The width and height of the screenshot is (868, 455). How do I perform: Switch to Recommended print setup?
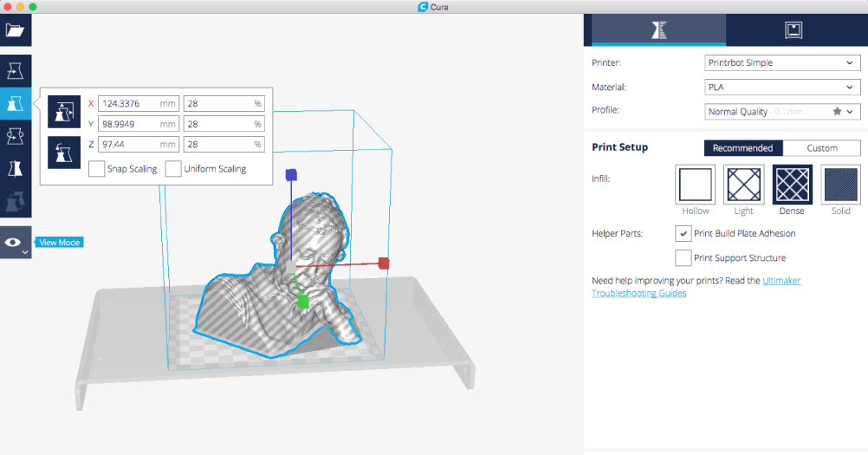743,148
